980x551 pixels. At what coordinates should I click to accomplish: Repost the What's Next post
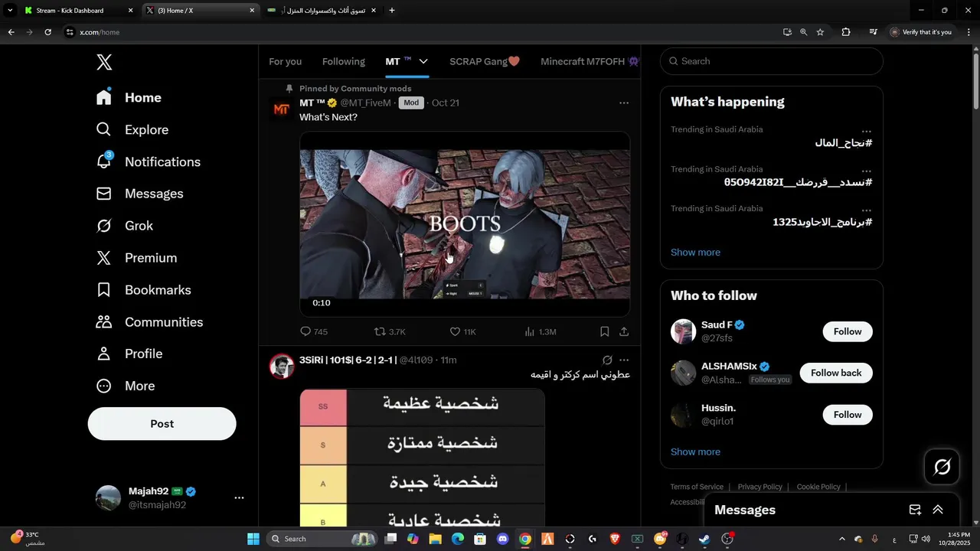click(389, 332)
